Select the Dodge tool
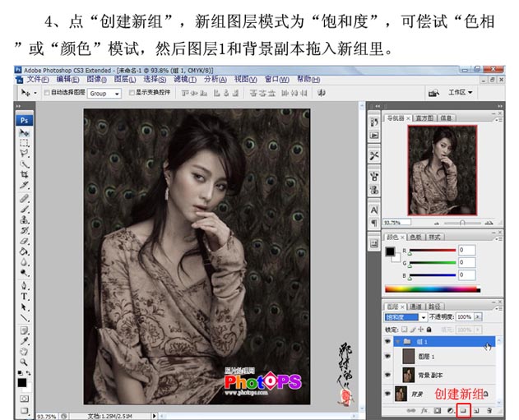Viewport: 519px width, 420px height. tap(24, 273)
